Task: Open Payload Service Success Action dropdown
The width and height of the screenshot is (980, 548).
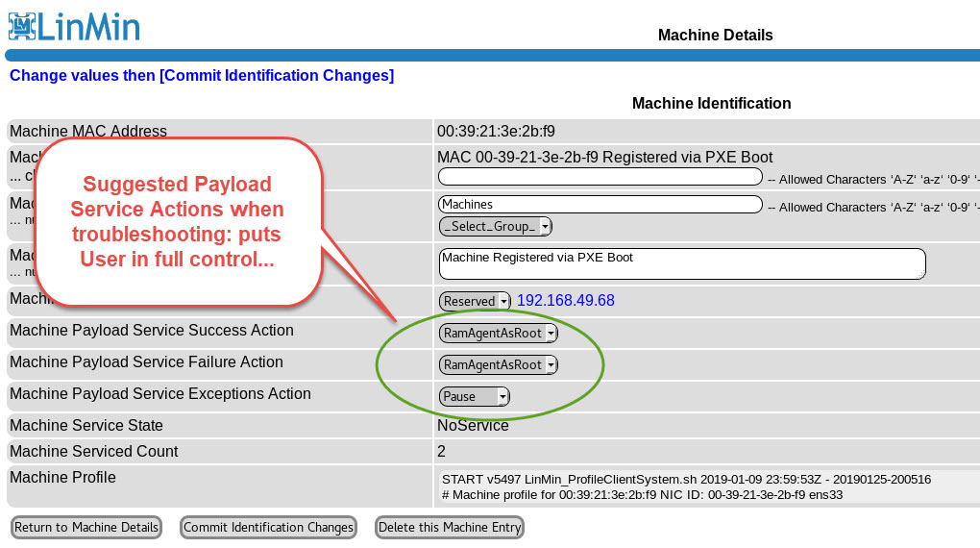Action: [498, 334]
